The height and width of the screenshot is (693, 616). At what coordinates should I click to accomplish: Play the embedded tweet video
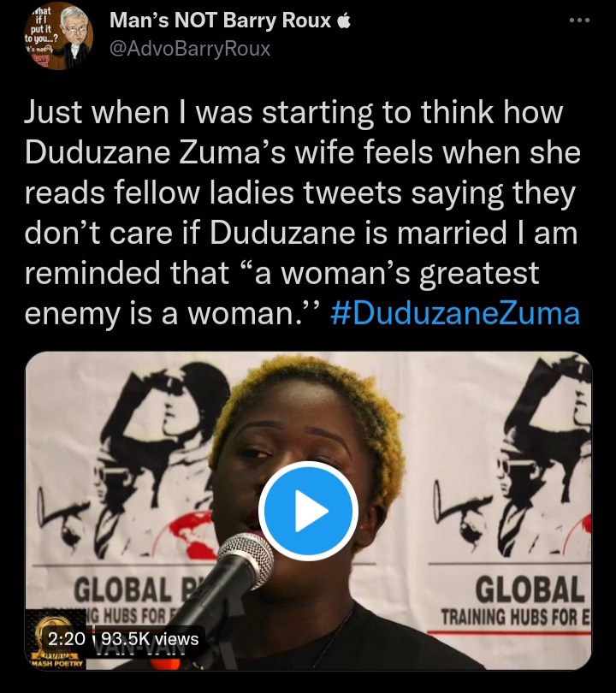tap(308, 511)
